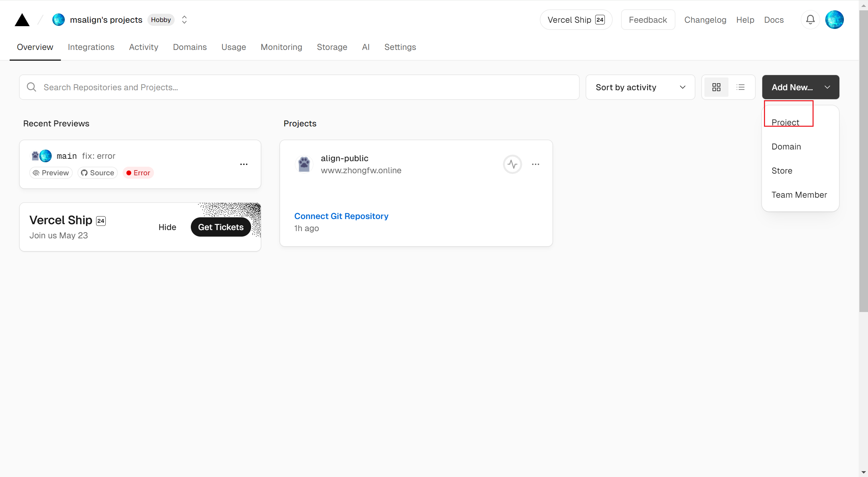Open the Storage tab
The width and height of the screenshot is (868, 477).
click(x=332, y=47)
